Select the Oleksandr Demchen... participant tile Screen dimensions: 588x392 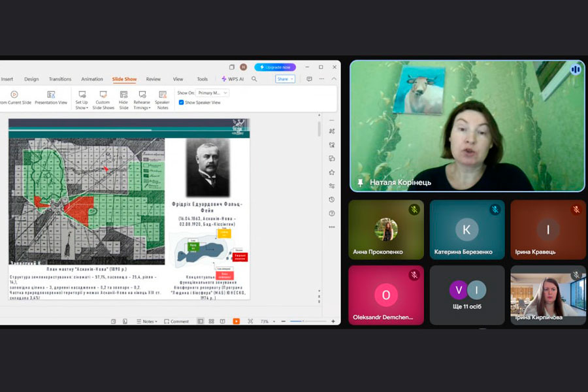point(386,295)
